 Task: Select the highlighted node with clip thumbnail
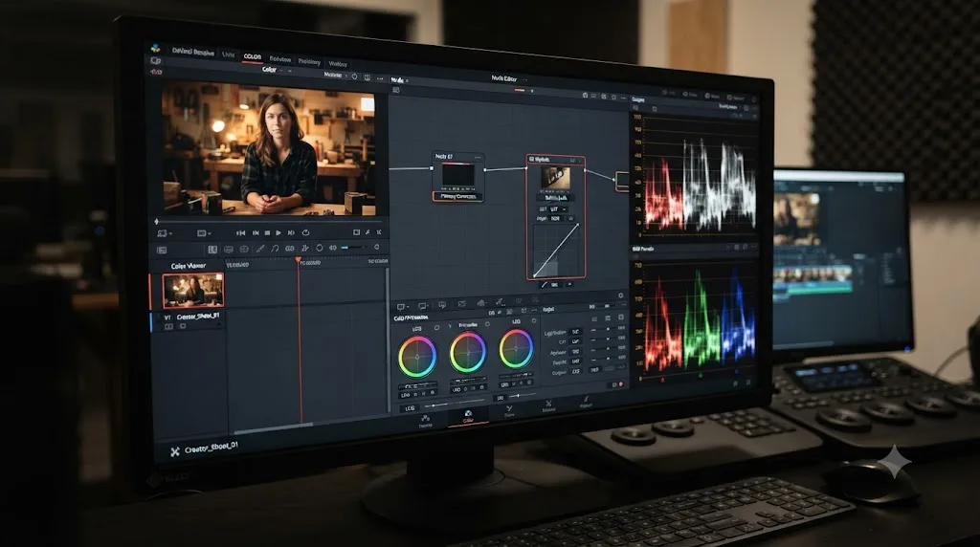point(556,216)
